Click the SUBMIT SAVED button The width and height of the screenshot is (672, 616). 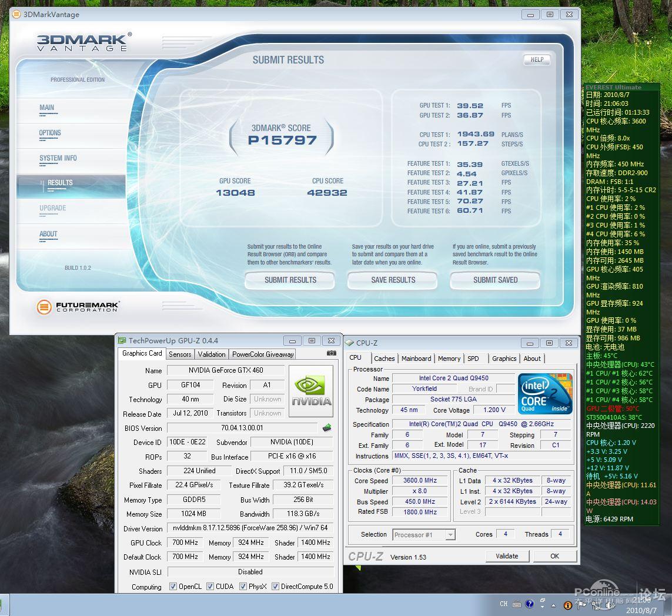pos(496,280)
